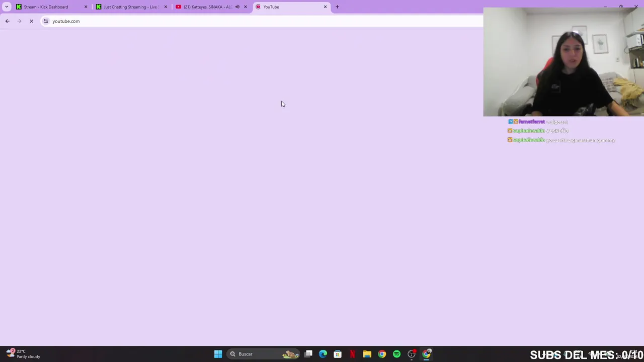This screenshot has width=644, height=362.
Task: Go back to the previous page
Action: [8, 21]
